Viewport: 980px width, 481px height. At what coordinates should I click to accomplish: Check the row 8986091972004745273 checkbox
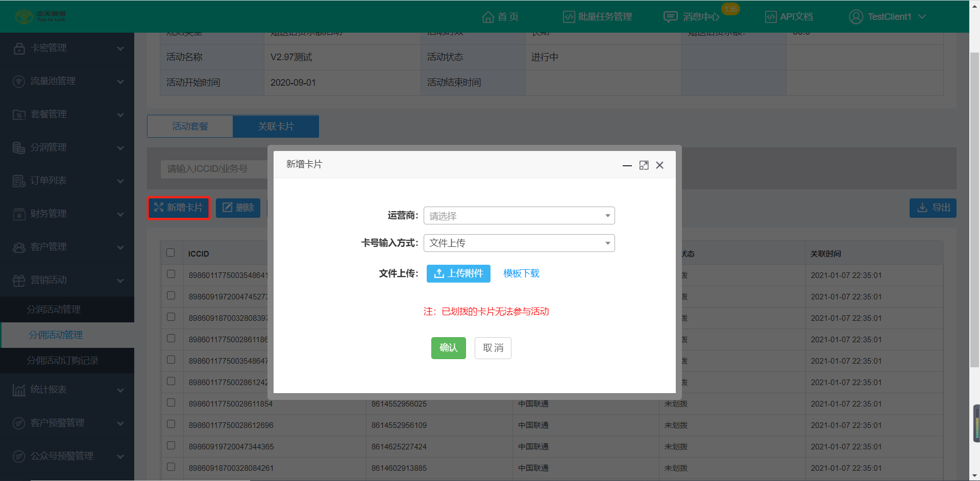pyautogui.click(x=171, y=295)
